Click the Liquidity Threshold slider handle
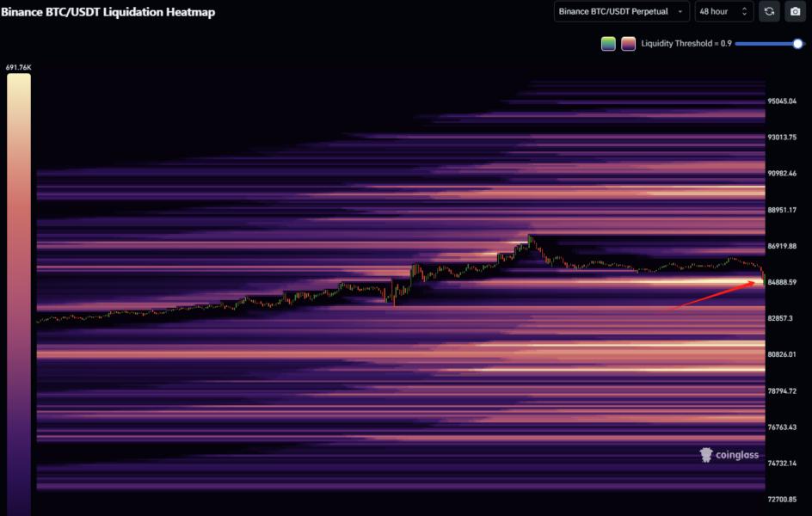812x516 pixels. 797,44
